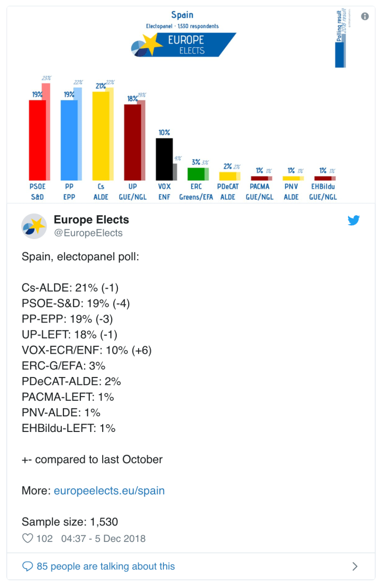Click the Twitter bird icon

point(353,220)
